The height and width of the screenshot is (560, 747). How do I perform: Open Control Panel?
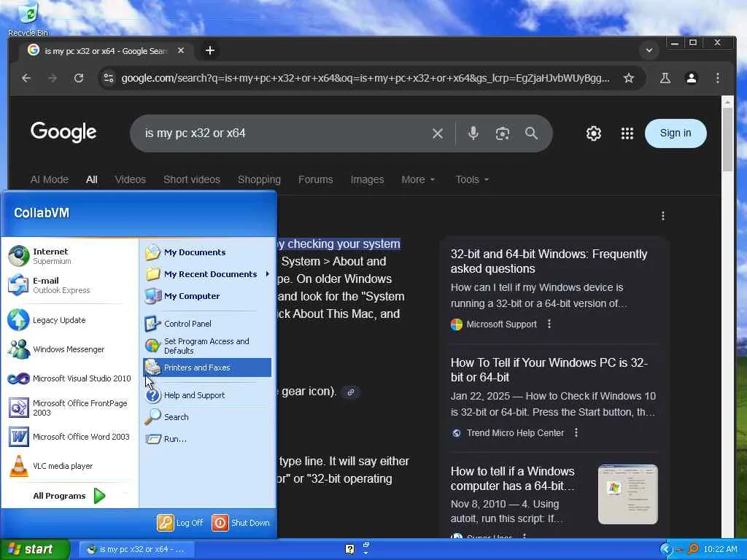206,324
